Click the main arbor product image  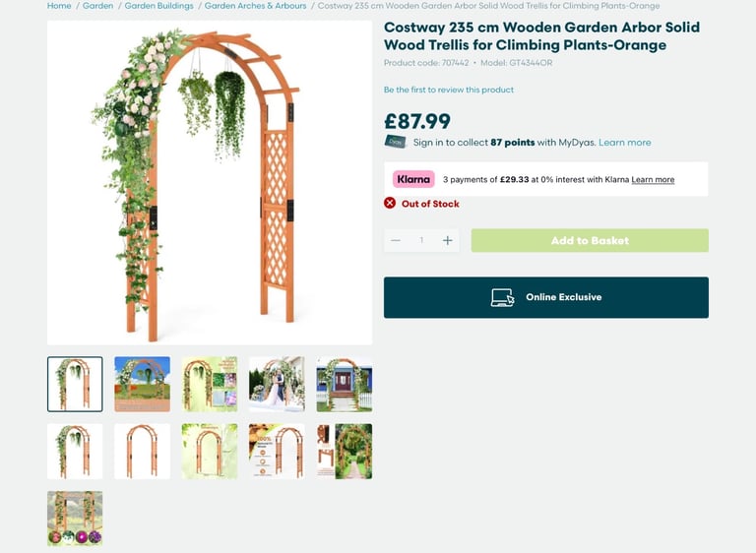(x=210, y=183)
